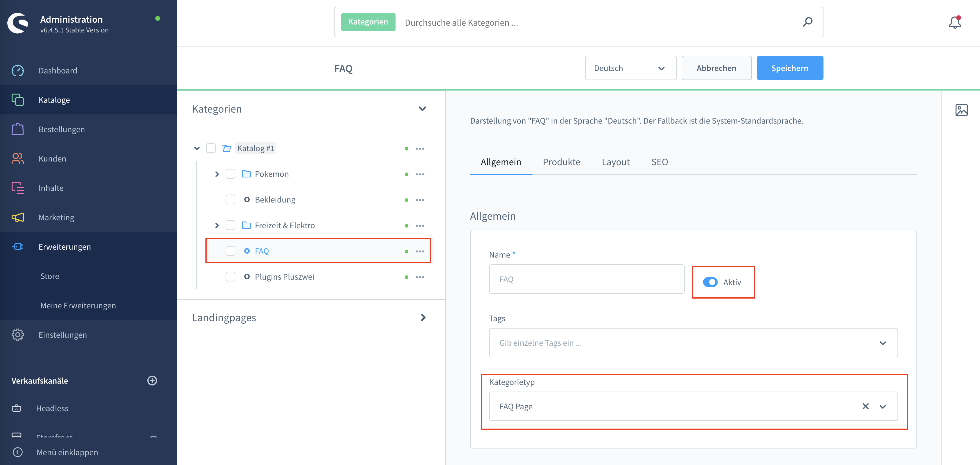Viewport: 980px width, 465px height.
Task: Add a new Verkaufskanal with plus icon
Action: (152, 381)
